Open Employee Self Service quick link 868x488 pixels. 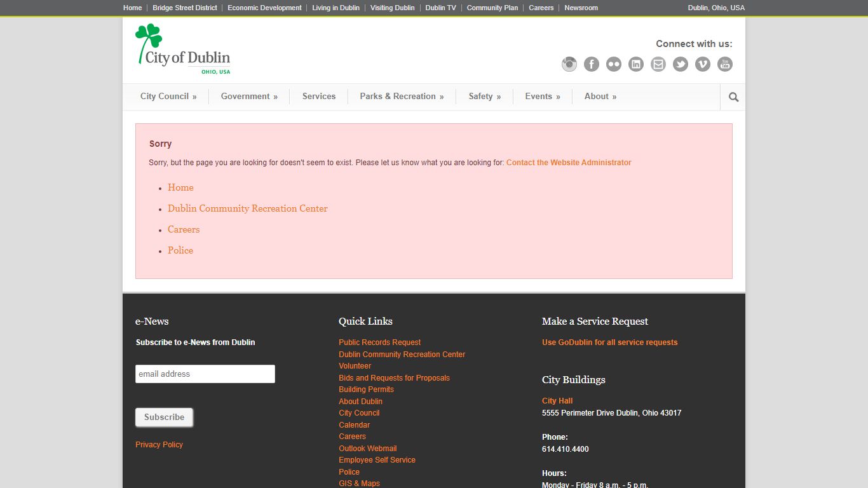coord(377,460)
